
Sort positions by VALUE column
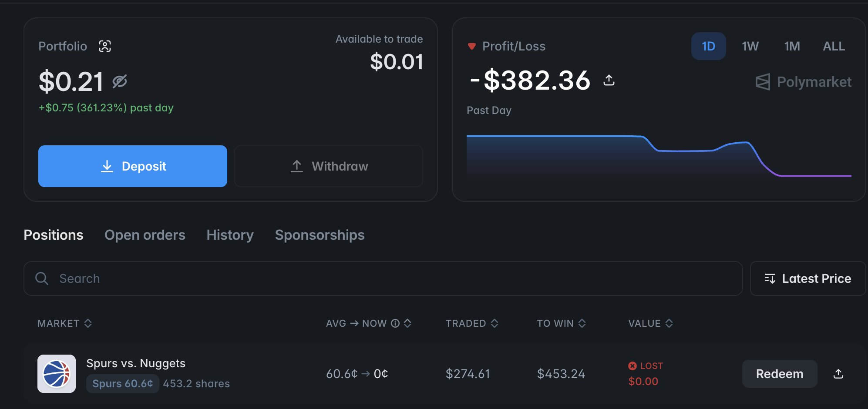click(x=650, y=323)
